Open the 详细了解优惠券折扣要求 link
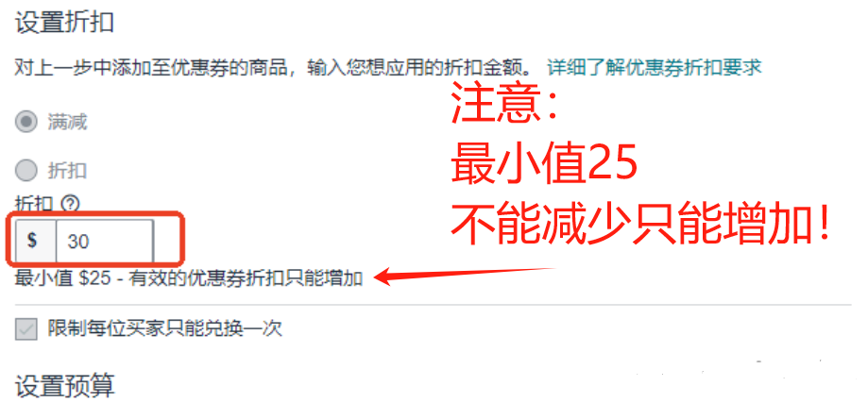This screenshot has height=420, width=868. (x=655, y=68)
